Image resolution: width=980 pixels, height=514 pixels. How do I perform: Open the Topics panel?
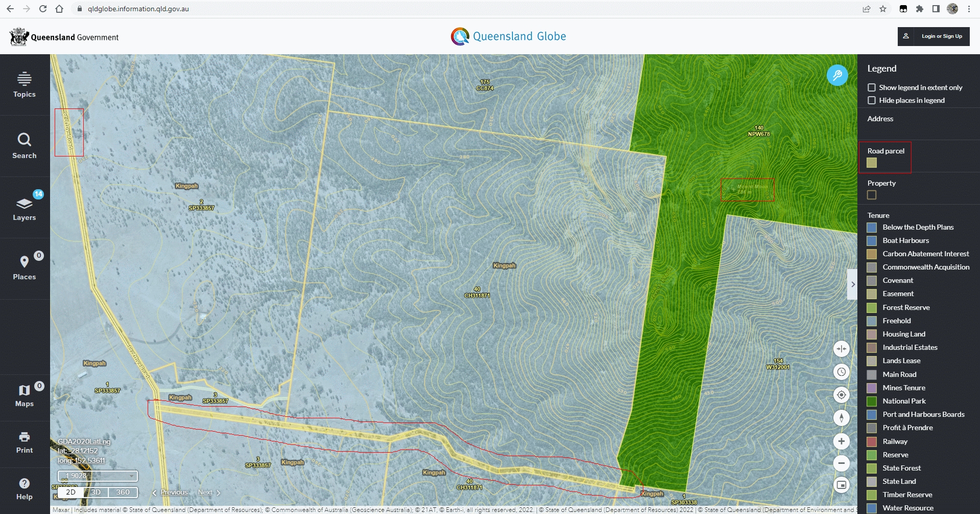(25, 85)
